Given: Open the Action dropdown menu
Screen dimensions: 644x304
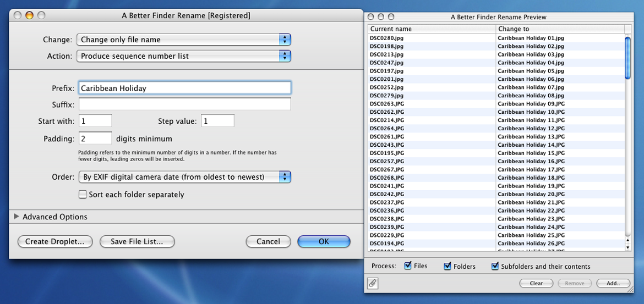Looking at the screenshot, I should point(184,56).
